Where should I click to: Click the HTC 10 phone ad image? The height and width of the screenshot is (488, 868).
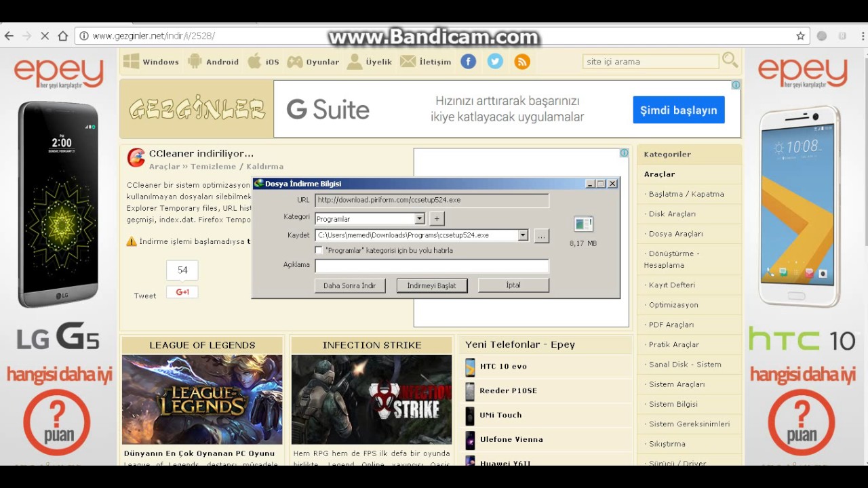coord(800,206)
